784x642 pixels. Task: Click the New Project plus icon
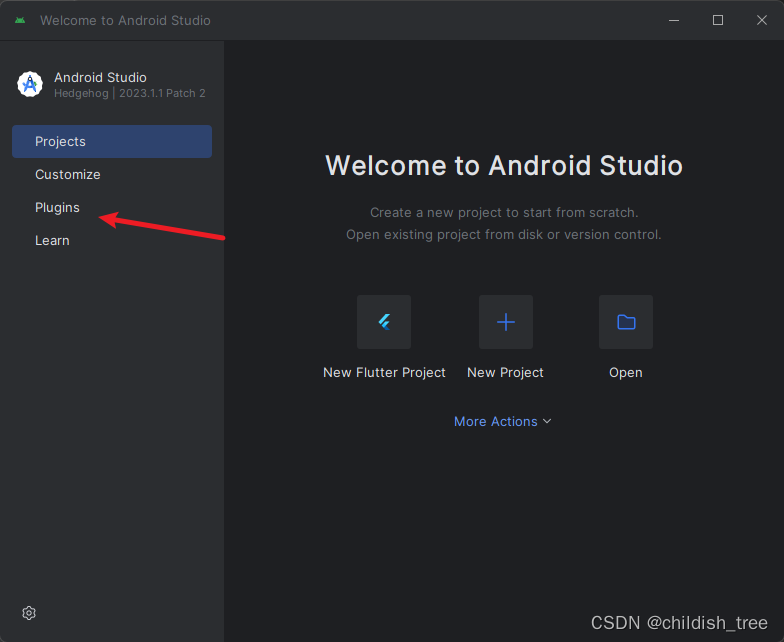pos(506,322)
